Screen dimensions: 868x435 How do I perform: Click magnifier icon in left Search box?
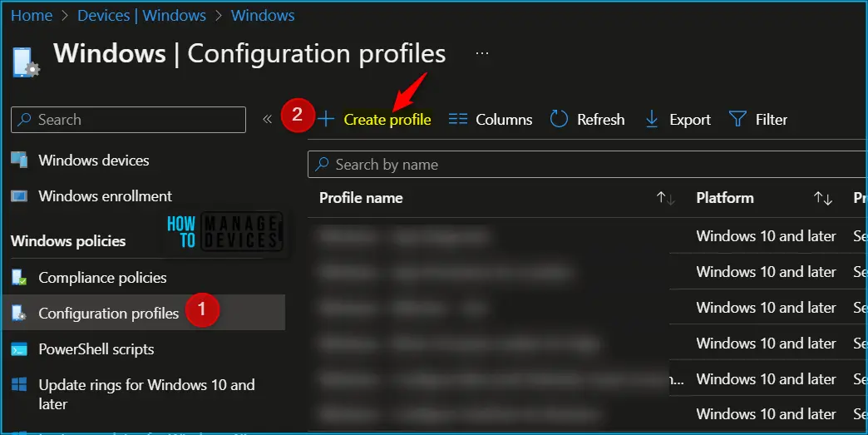(24, 120)
